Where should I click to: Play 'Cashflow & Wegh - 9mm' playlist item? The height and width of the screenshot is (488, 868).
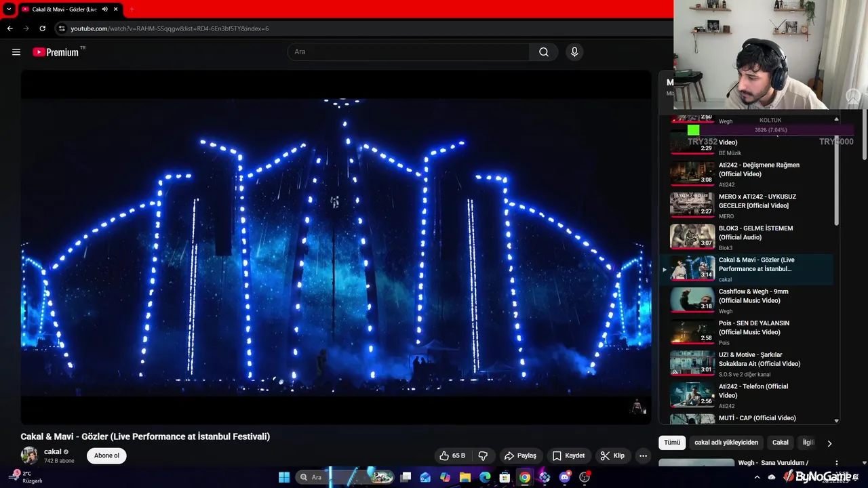753,296
